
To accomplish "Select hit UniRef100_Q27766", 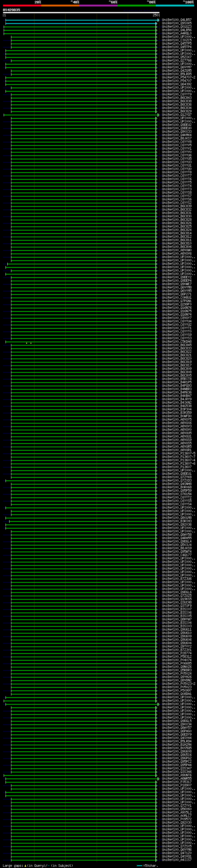I will (177, 61).
